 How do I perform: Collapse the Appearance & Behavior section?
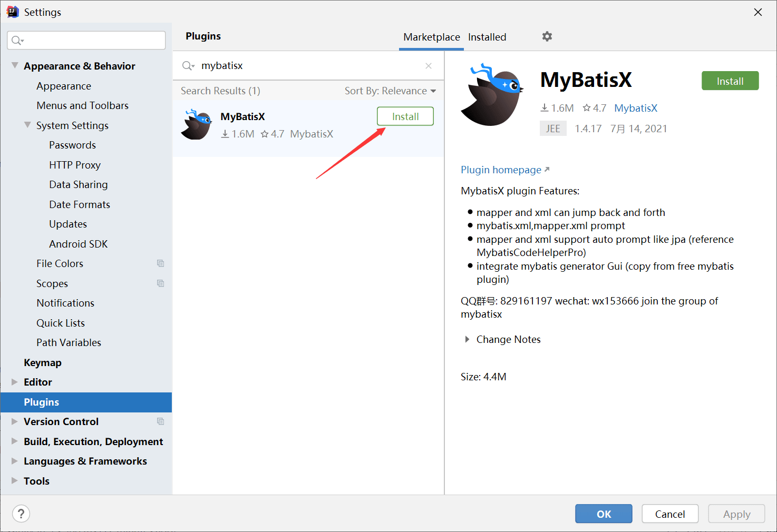tap(15, 66)
